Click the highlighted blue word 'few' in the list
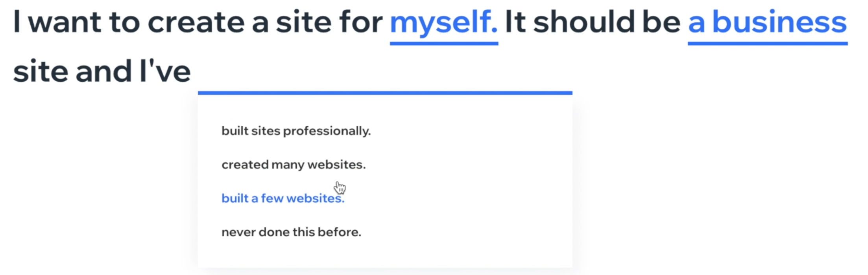 [x=272, y=198]
